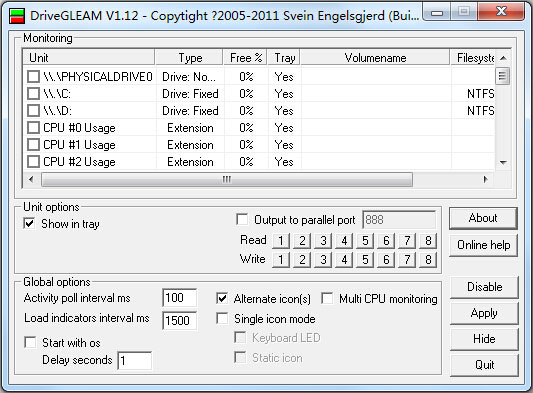
Task: Select Read pin 3
Action: pos(323,241)
